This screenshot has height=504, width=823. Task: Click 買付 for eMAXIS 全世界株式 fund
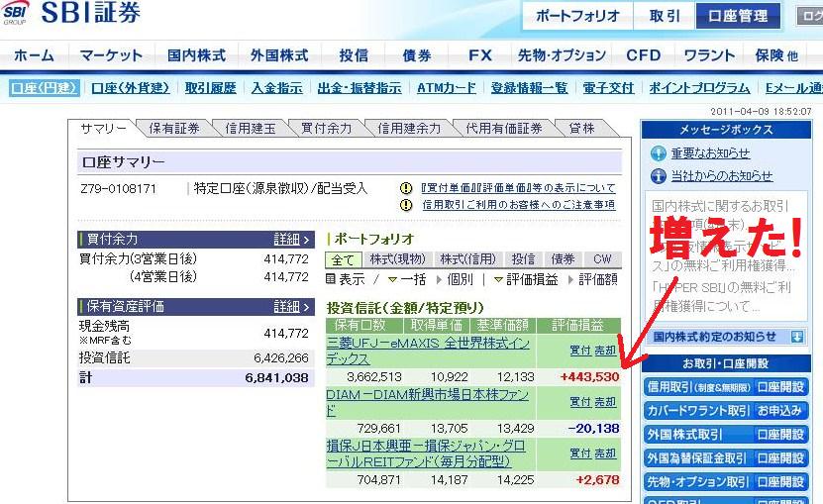coord(580,351)
